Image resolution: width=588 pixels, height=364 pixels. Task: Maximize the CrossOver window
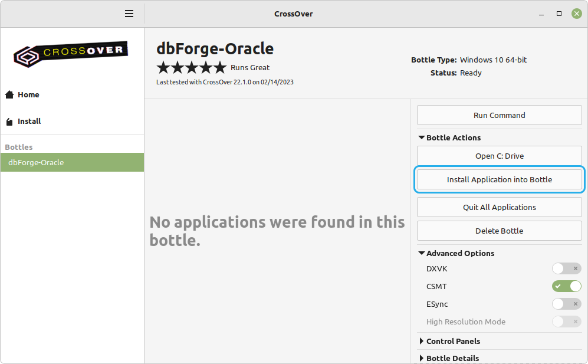coord(559,14)
